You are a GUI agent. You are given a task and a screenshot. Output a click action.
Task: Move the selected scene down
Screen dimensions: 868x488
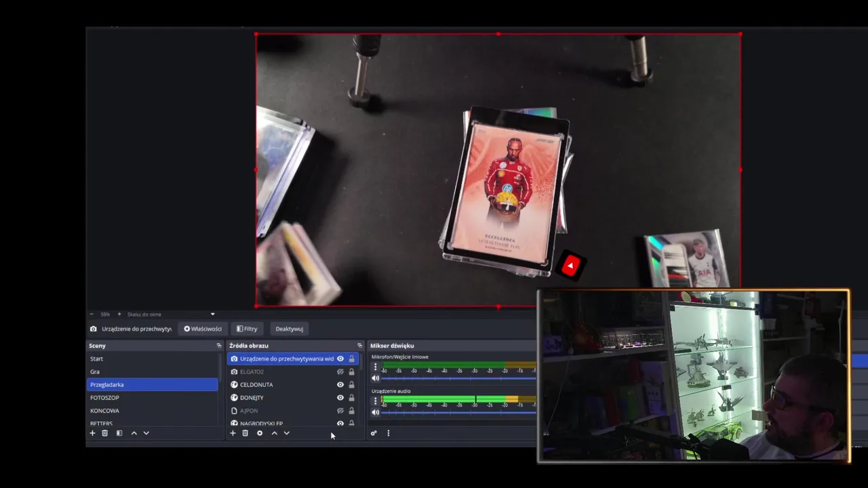click(x=146, y=433)
